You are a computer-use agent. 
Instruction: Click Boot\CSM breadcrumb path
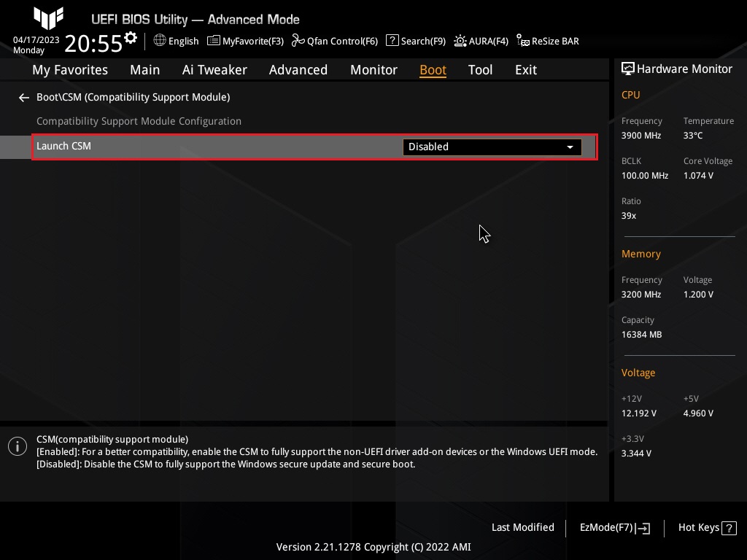point(133,97)
